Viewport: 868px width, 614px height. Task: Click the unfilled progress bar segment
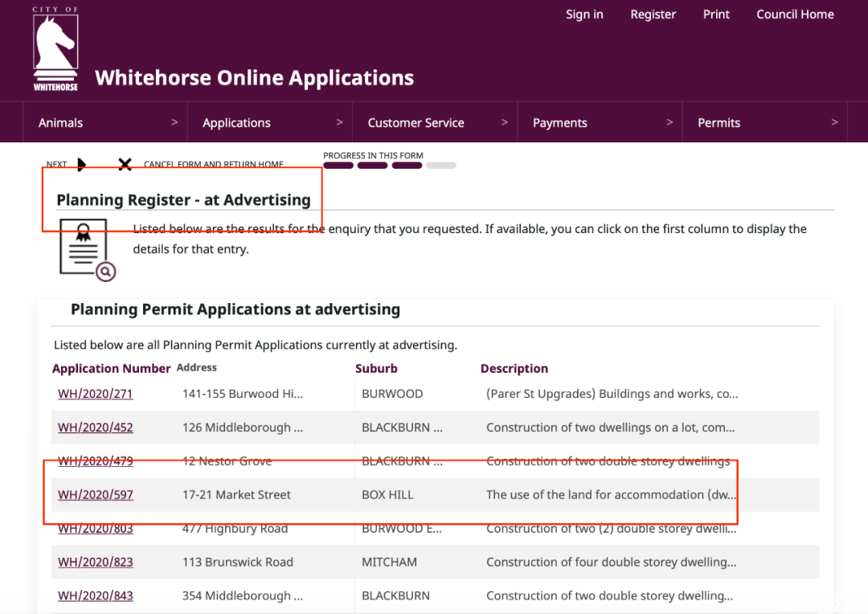coord(441,165)
